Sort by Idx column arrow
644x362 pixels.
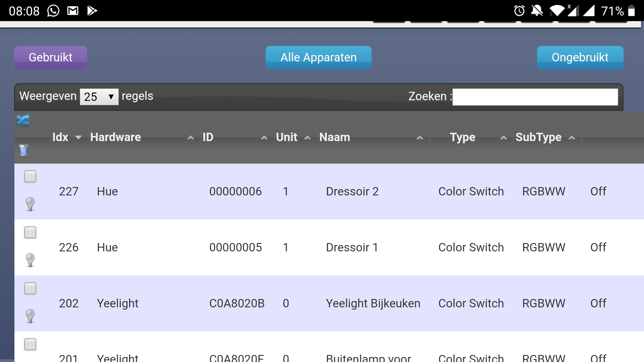point(78,137)
